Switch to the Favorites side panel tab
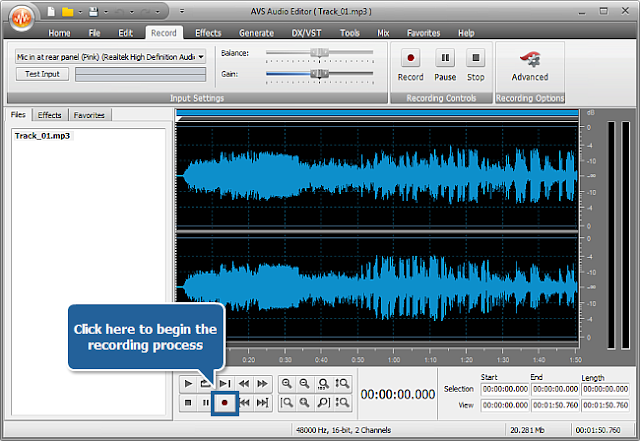The height and width of the screenshot is (441, 640). point(89,115)
